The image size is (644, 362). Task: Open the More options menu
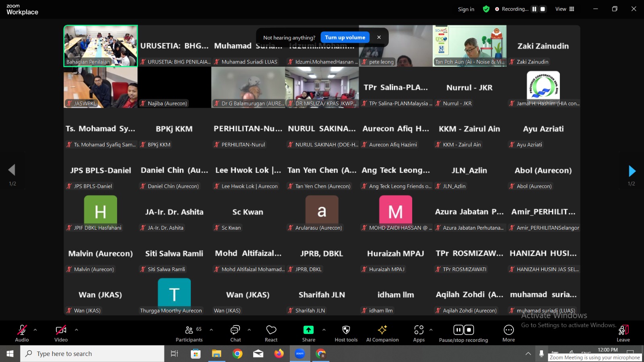509,333
